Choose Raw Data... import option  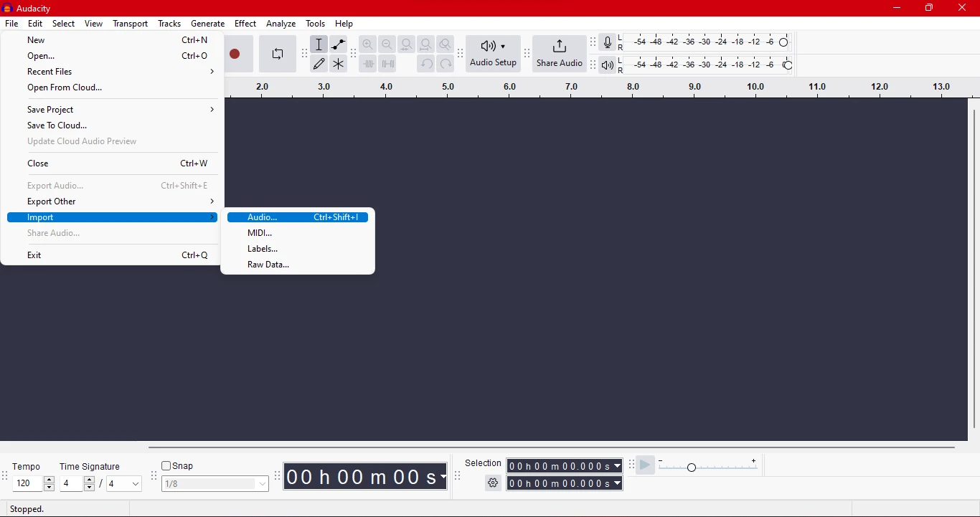(x=298, y=265)
